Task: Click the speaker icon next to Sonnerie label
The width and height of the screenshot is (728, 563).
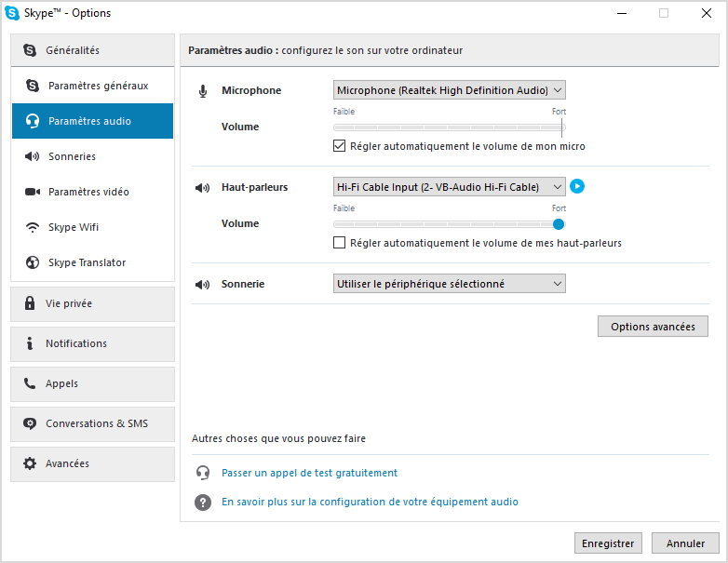Action: (202, 284)
